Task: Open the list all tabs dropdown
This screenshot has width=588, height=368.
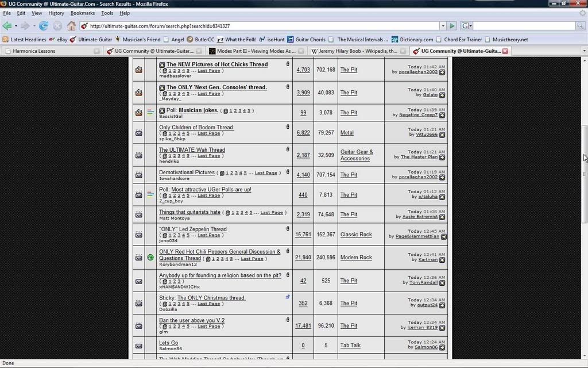Action: point(584,51)
